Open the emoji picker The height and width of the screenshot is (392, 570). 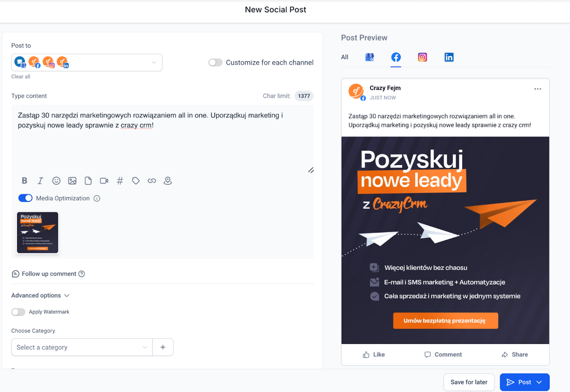(x=56, y=181)
